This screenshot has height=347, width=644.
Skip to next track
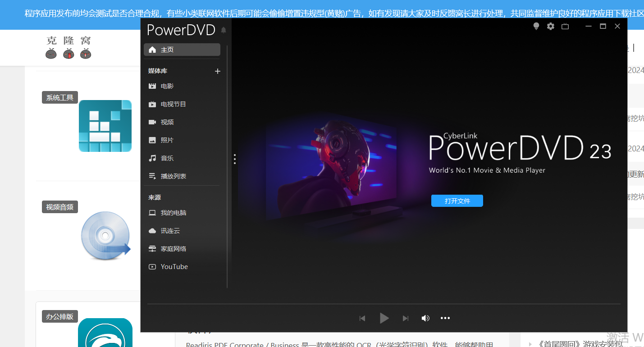(406, 318)
